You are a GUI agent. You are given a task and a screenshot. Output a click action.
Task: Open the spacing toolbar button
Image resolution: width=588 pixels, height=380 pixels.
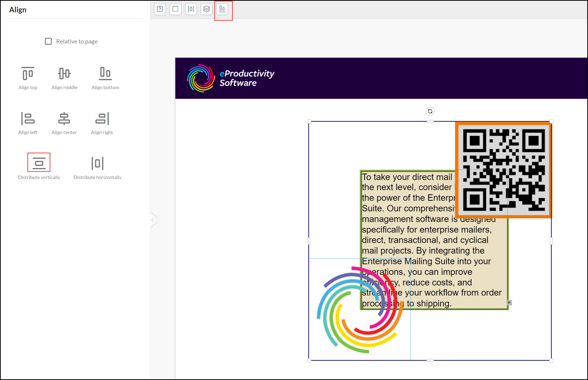coord(191,9)
